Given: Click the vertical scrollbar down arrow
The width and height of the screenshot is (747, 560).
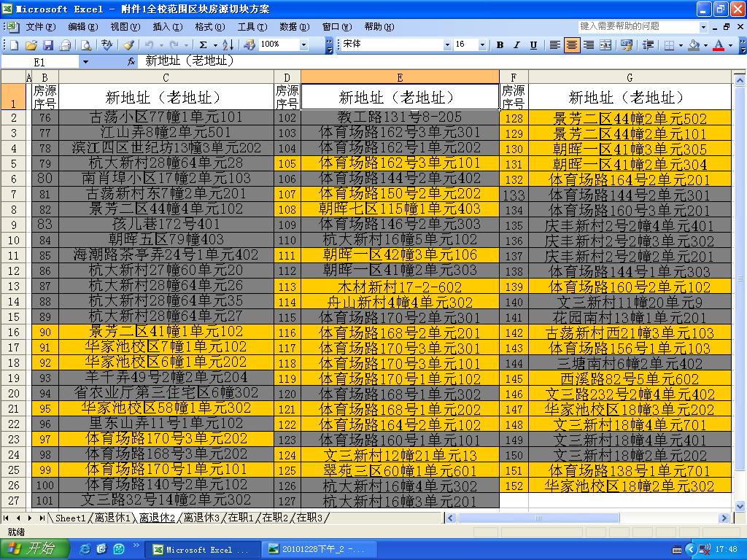Looking at the screenshot, I should tap(740, 506).
